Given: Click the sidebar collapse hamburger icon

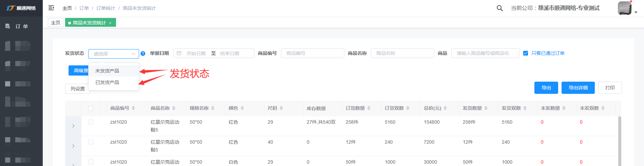Looking at the screenshot, I should [51, 8].
